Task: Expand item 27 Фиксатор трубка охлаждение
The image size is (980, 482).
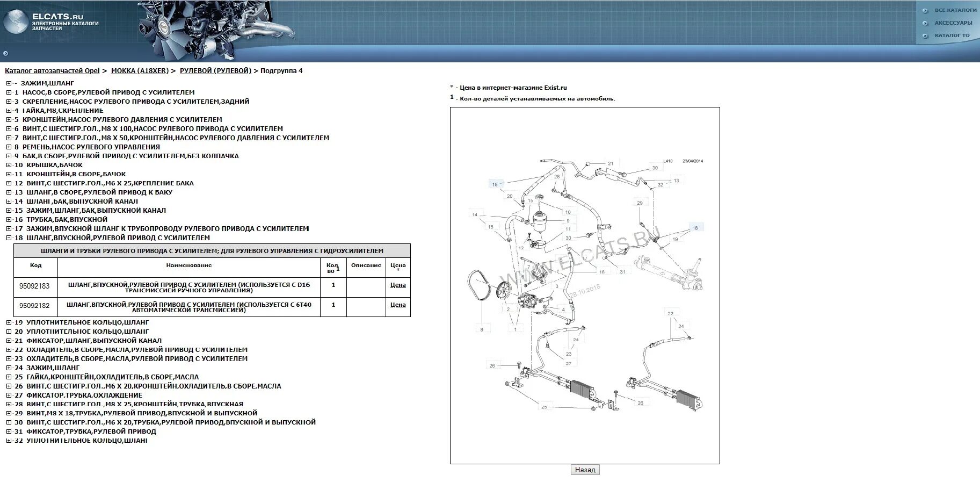Action: pyautogui.click(x=9, y=395)
